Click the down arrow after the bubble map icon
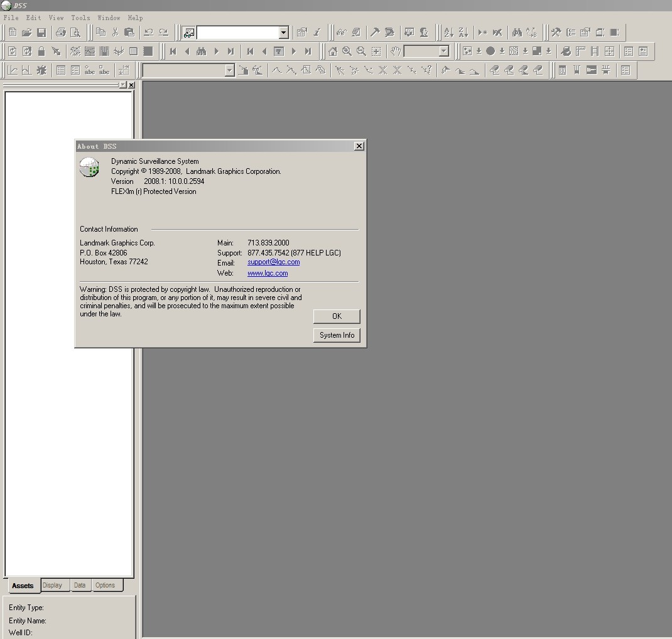The image size is (672, 639). point(502,51)
